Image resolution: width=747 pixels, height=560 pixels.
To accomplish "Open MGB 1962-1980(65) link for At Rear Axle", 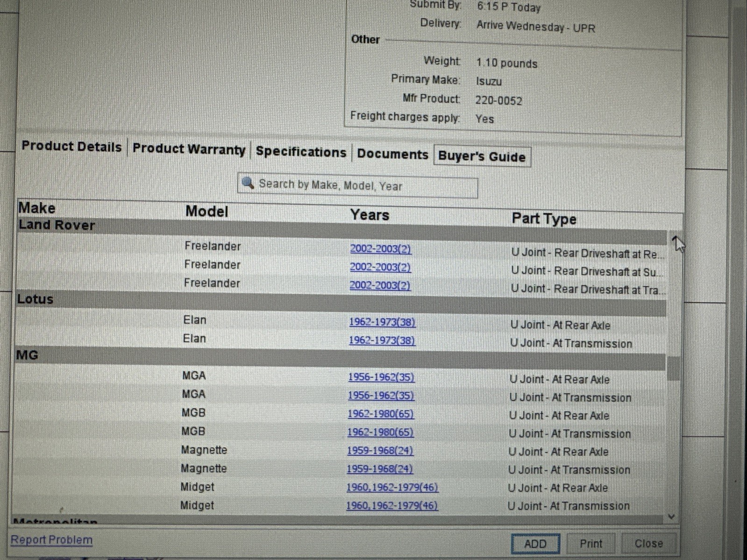I will point(381,414).
